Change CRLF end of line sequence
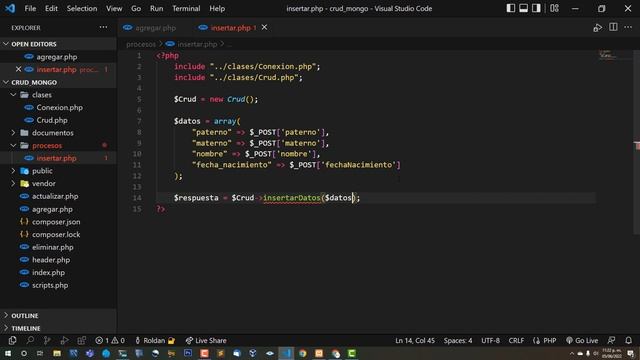640x360 pixels. 516,340
